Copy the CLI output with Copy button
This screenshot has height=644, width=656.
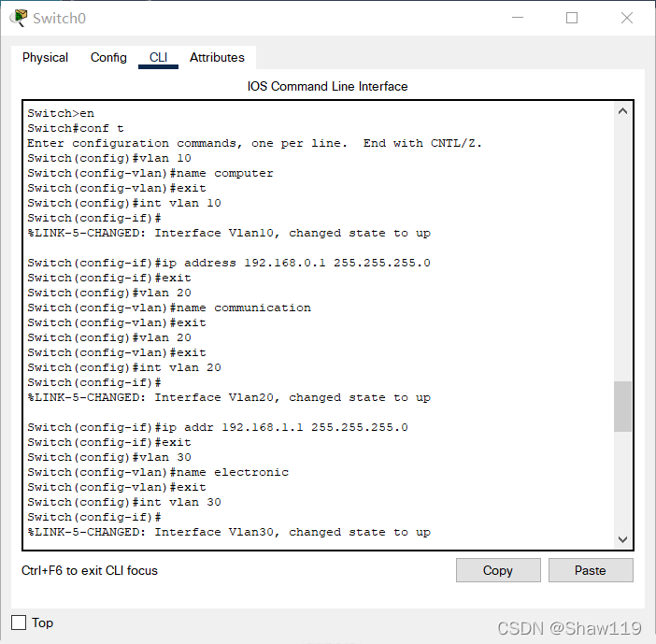click(498, 570)
